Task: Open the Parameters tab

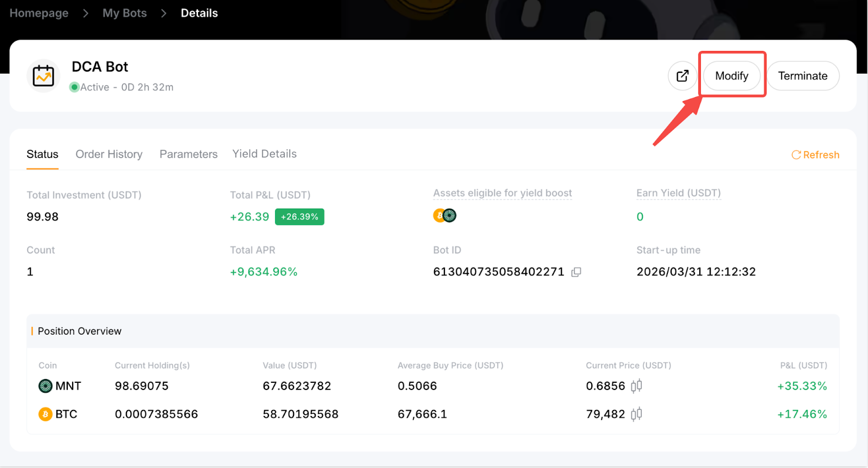Action: coord(188,155)
